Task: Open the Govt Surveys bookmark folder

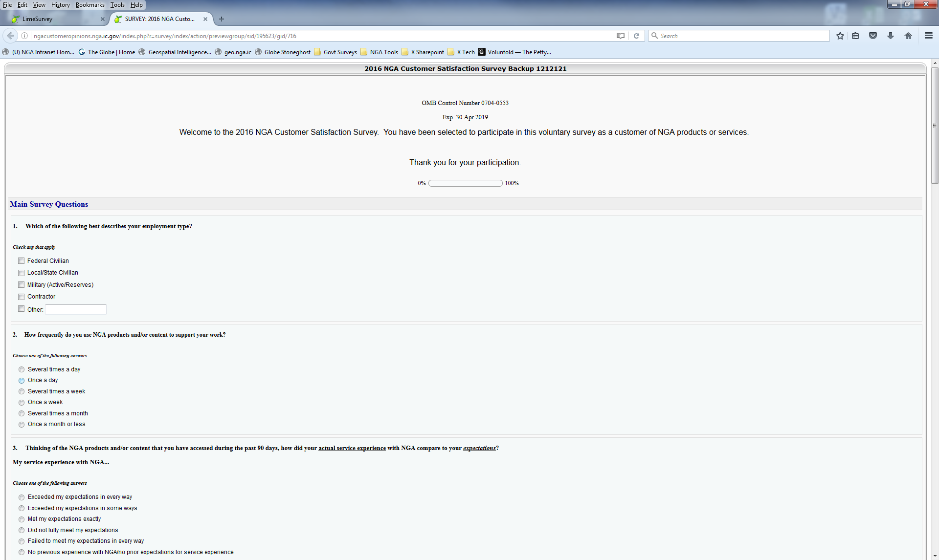Action: point(335,52)
